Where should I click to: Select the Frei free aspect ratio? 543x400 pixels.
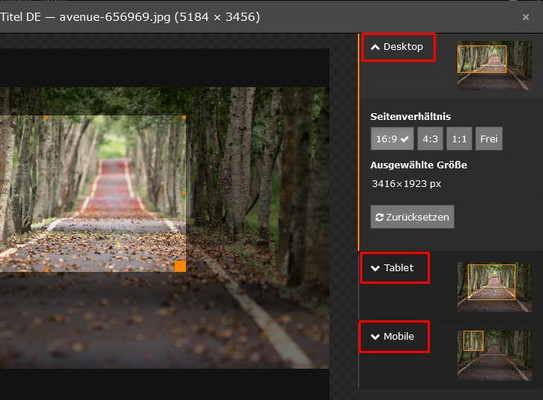(x=489, y=139)
